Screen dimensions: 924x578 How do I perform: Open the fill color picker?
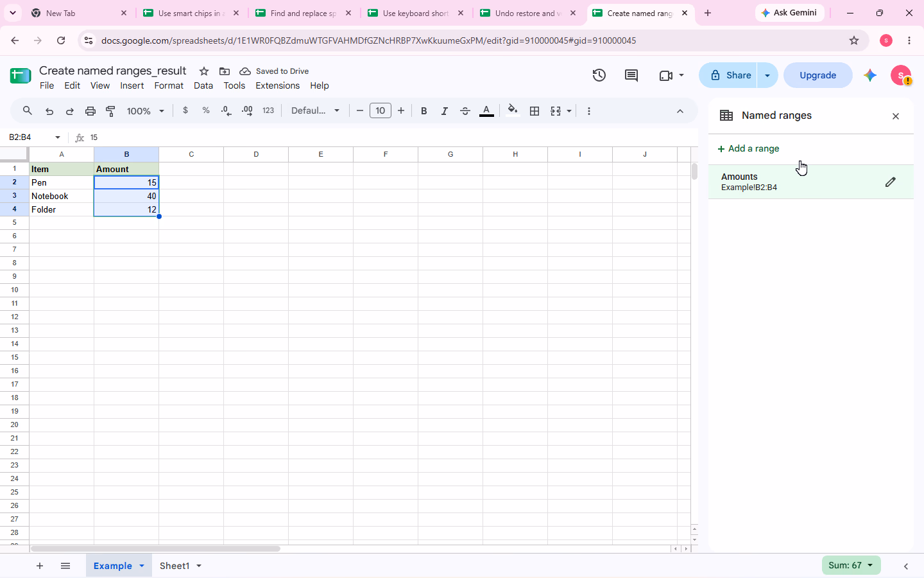click(x=512, y=110)
